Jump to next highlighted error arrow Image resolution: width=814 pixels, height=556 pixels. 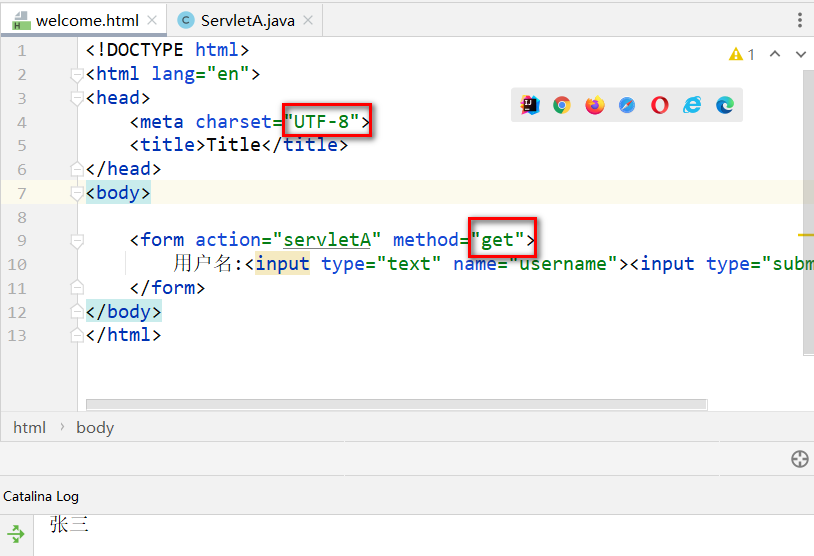800,54
